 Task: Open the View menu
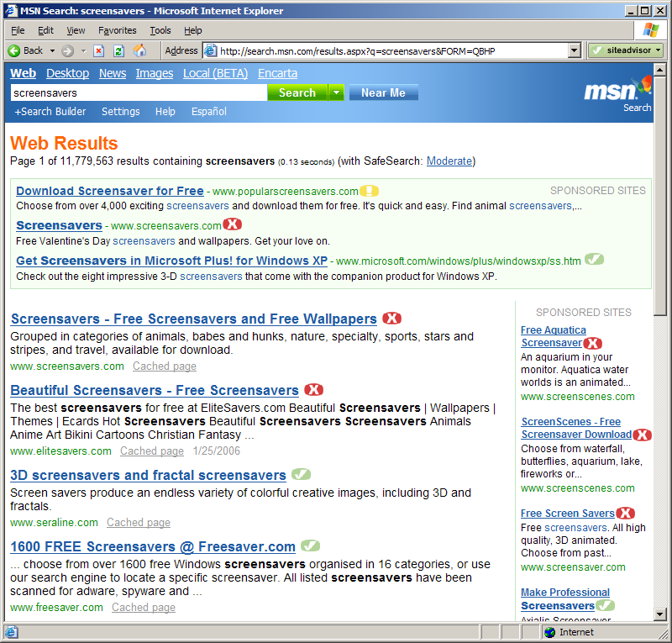point(76,30)
